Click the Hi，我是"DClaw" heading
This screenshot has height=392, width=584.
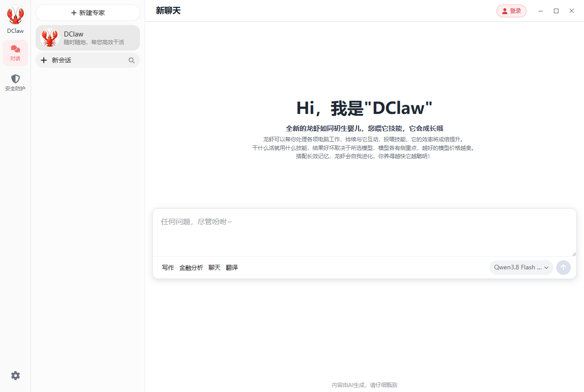[x=365, y=108]
